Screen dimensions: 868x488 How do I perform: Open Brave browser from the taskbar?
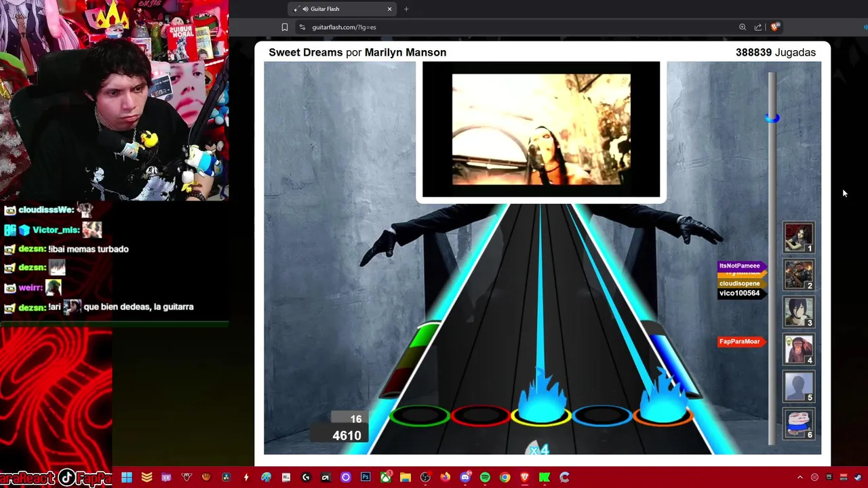(524, 477)
